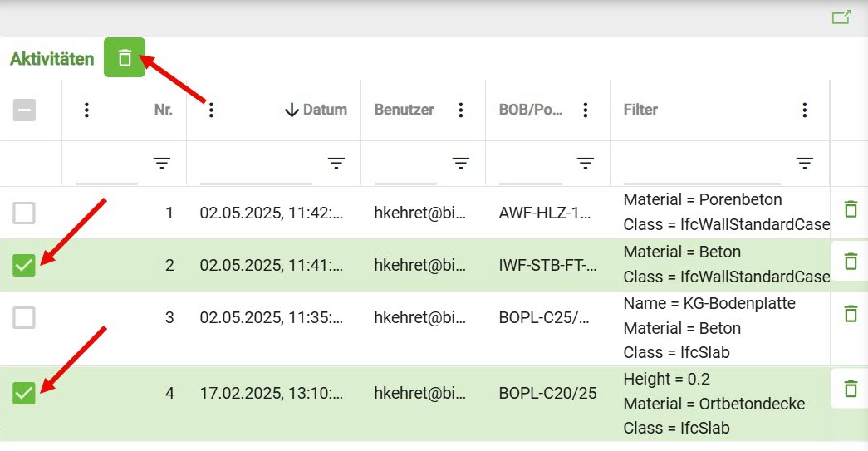Check the checkbox for row 1
The width and height of the screenshot is (868, 451).
pos(24,213)
